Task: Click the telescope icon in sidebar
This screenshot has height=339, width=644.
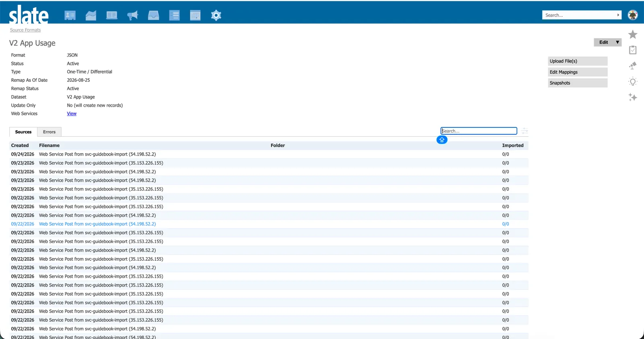Action: click(633, 66)
